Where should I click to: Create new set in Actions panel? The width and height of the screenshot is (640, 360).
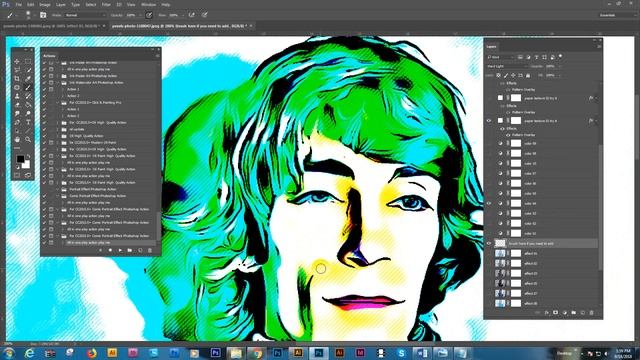[x=130, y=250]
